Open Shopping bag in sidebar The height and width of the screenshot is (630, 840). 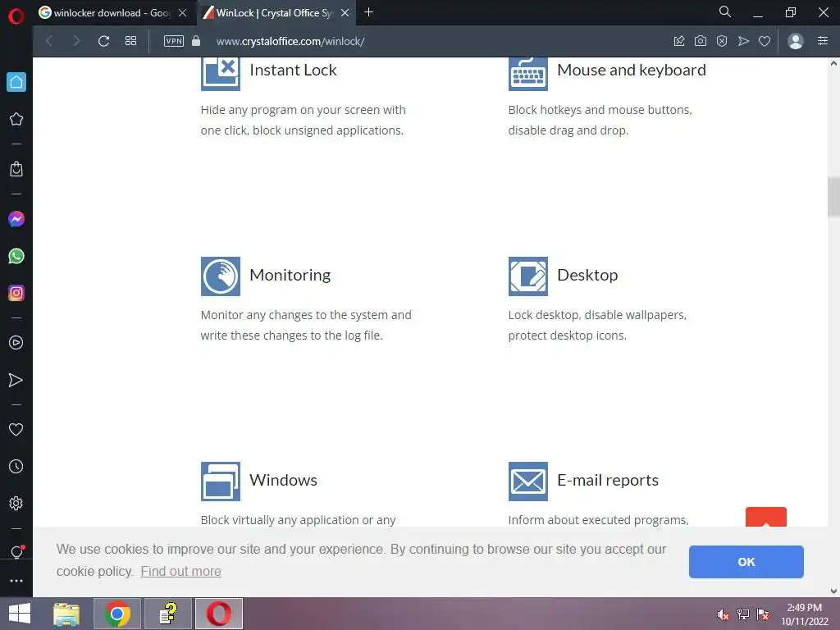(x=16, y=169)
